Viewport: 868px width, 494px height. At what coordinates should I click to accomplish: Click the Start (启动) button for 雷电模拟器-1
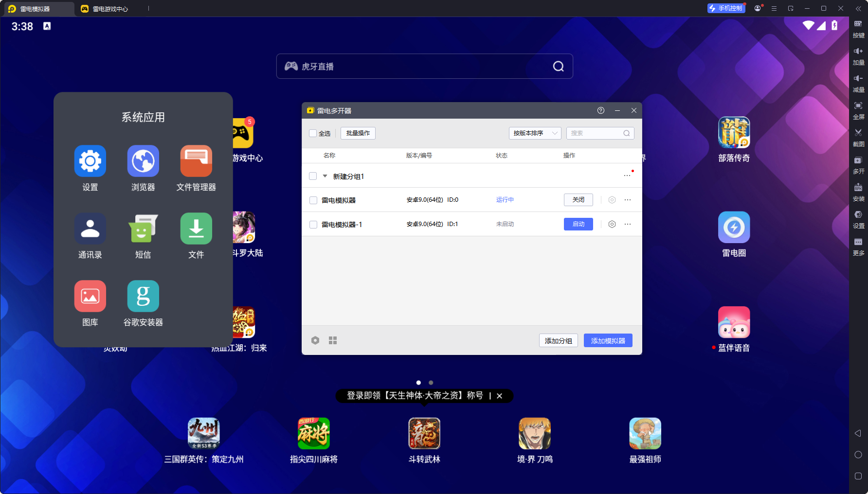(x=578, y=224)
